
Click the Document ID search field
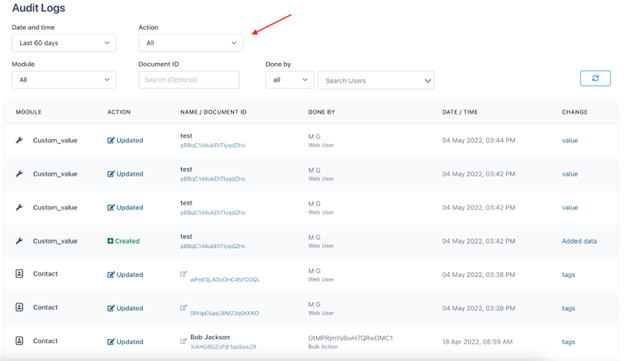click(189, 80)
